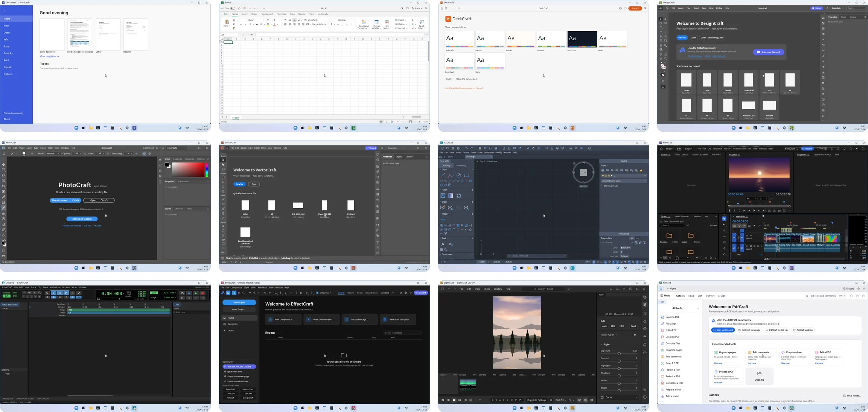Select the pencil tool in SoundCraft toolbar

pos(79,293)
